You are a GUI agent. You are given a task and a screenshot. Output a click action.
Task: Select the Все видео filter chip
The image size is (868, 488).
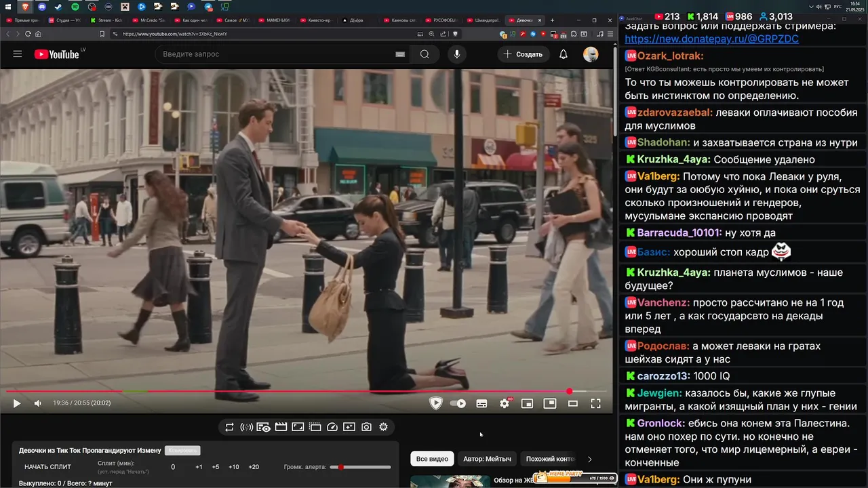point(432,459)
